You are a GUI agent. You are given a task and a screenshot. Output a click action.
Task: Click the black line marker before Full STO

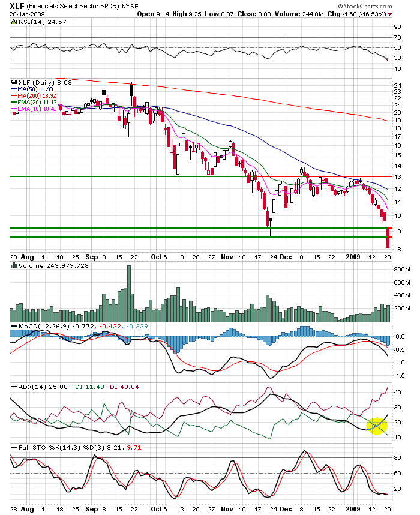[x=14, y=447]
